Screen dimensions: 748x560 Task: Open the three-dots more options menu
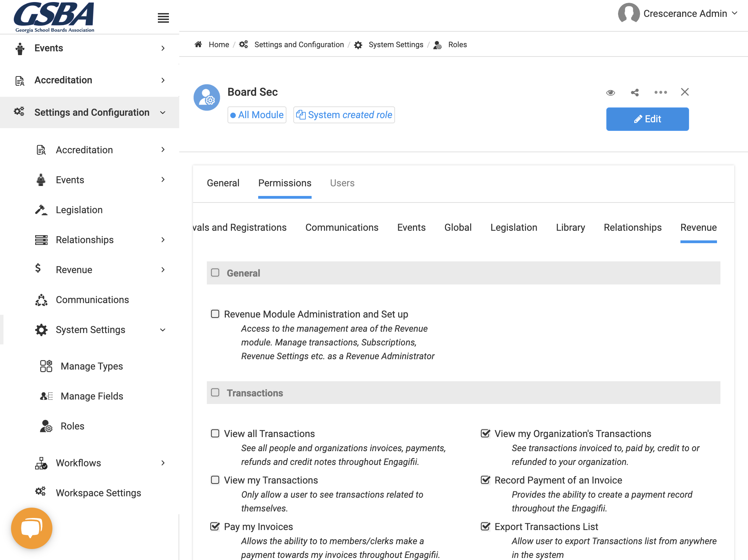(x=660, y=92)
